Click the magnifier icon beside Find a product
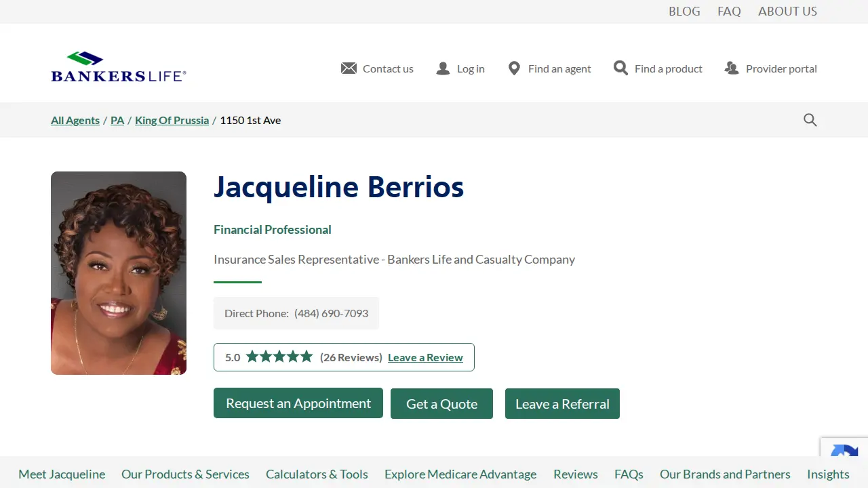This screenshot has width=868, height=488. coord(620,68)
